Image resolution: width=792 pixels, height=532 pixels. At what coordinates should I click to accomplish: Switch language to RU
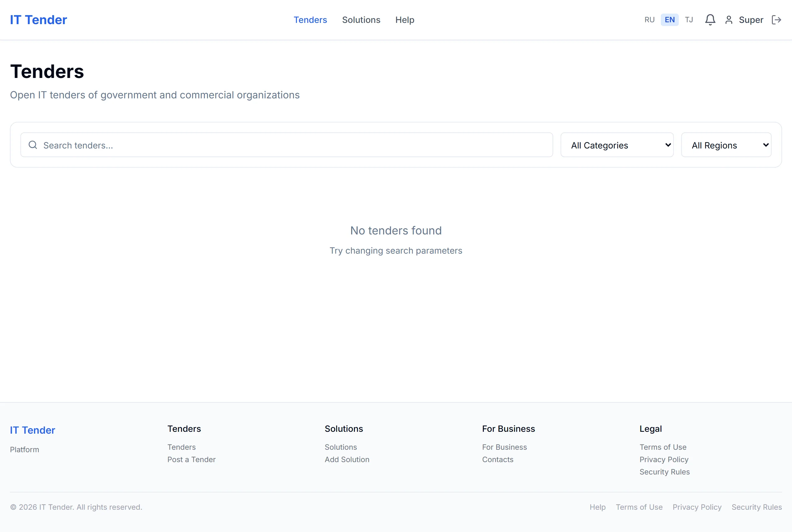point(649,20)
